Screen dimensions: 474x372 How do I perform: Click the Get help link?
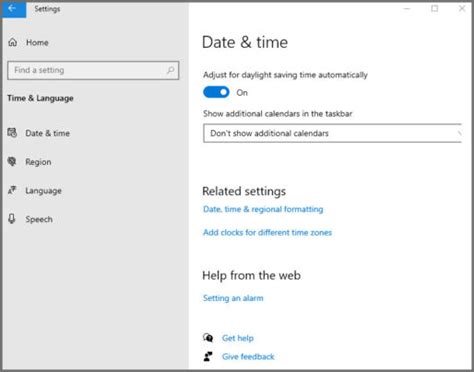click(238, 338)
